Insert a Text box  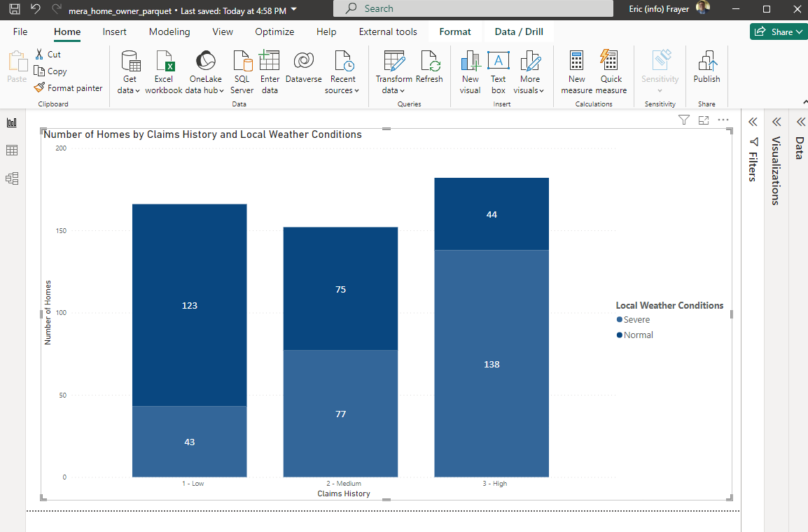click(498, 72)
